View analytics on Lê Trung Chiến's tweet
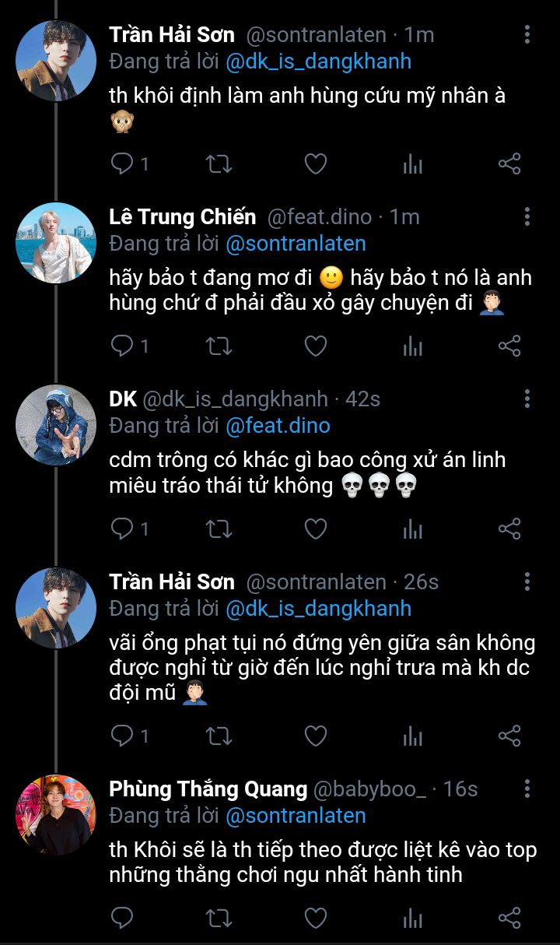The image size is (560, 945). click(412, 346)
